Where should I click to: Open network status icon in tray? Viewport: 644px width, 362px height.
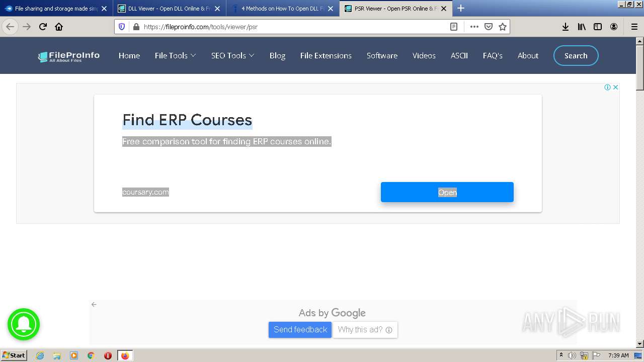coord(584,355)
